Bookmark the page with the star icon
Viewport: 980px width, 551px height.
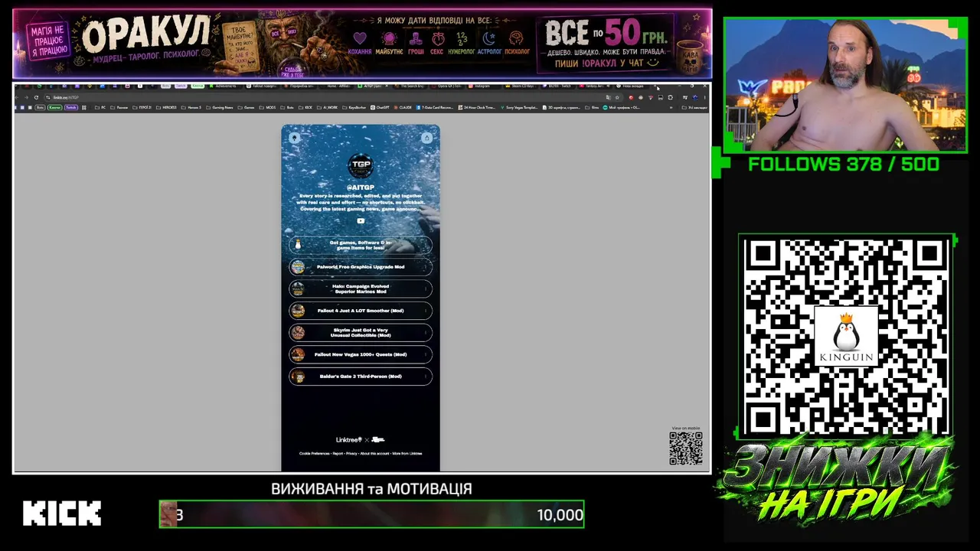pyautogui.click(x=617, y=97)
